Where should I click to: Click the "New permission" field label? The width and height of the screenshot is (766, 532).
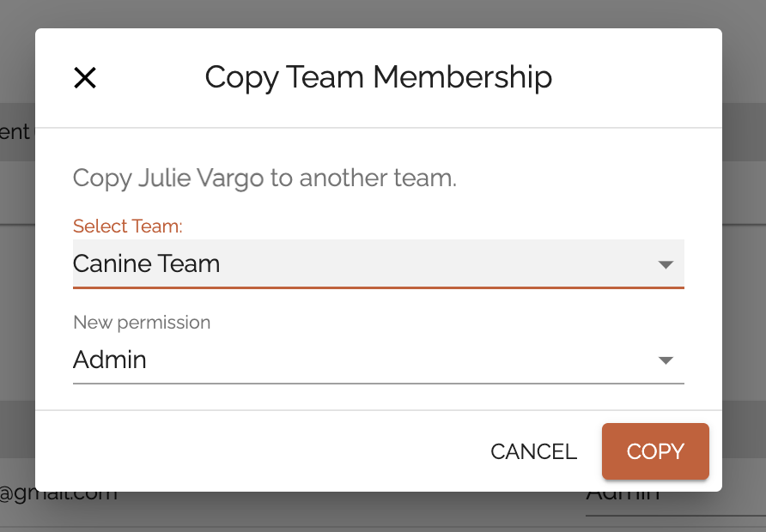142,323
